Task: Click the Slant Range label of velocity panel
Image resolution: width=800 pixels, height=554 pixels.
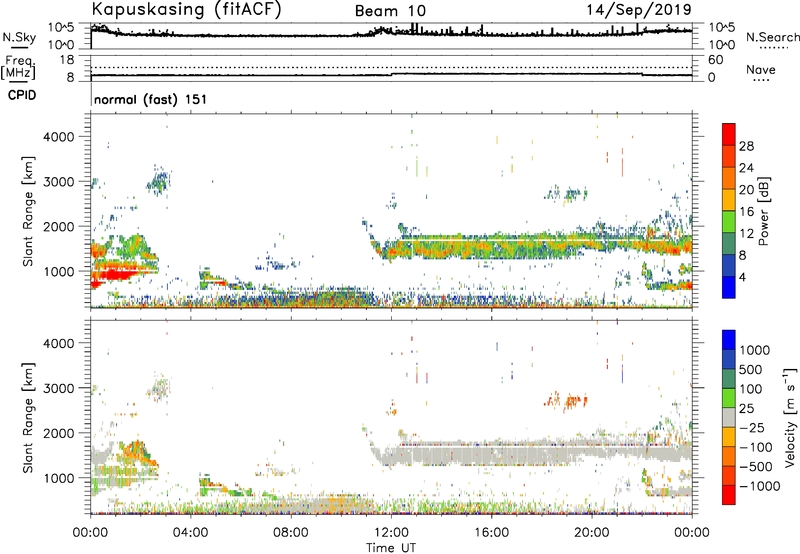Action: 28,417
